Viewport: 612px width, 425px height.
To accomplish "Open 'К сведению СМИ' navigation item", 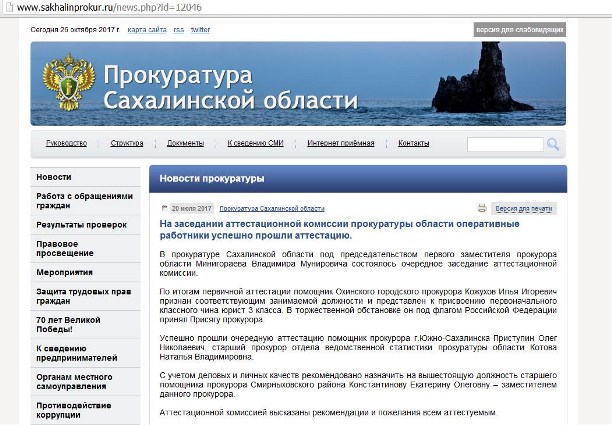I will click(255, 143).
